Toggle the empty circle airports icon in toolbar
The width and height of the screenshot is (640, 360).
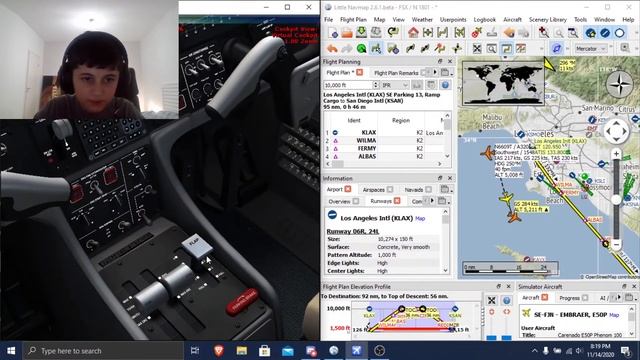click(620, 33)
